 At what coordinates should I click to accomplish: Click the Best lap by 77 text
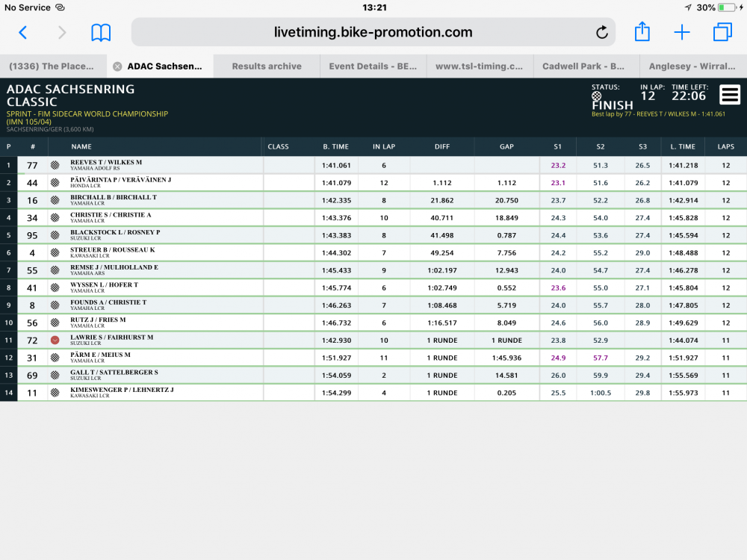pos(658,114)
